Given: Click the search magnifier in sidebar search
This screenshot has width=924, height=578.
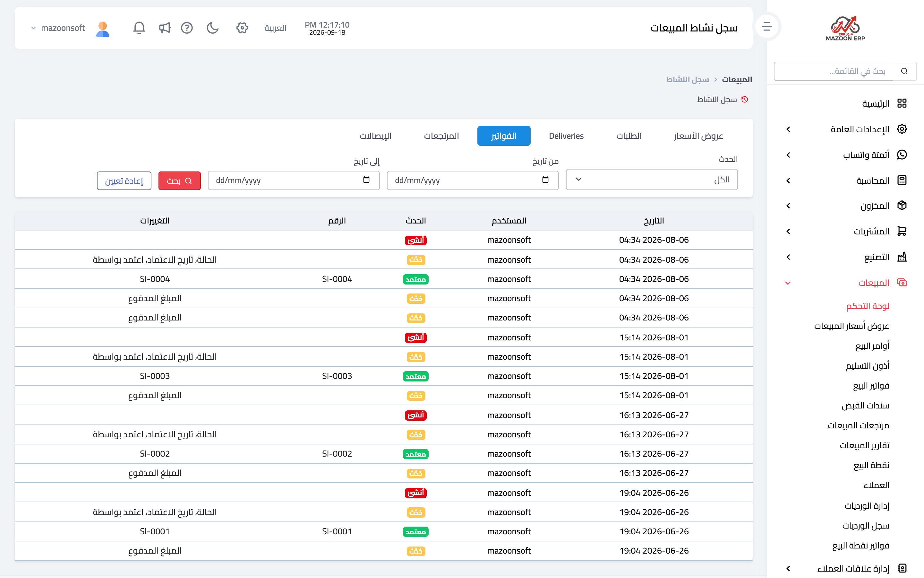Looking at the screenshot, I should pos(904,71).
